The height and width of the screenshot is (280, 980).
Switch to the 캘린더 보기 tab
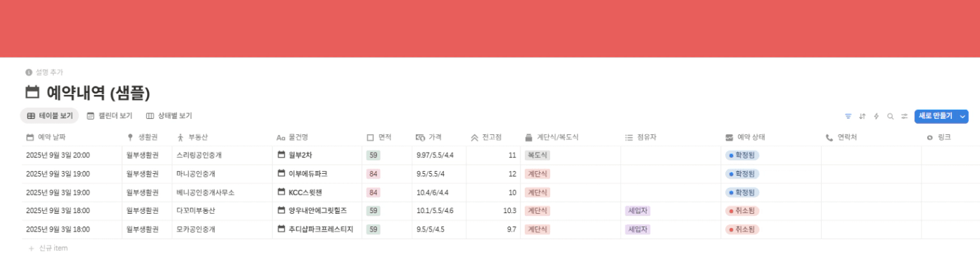pos(109,116)
